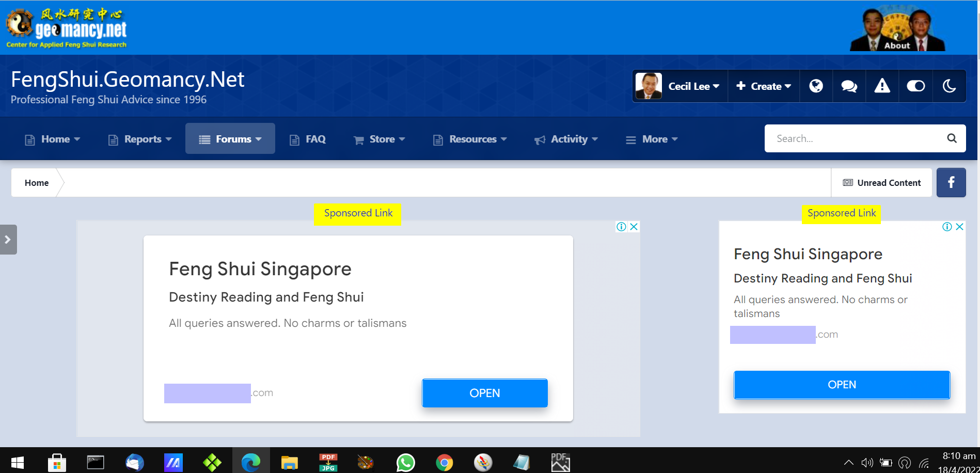Click the Home breadcrumb link
Image resolution: width=980 pixels, height=473 pixels.
tap(37, 183)
